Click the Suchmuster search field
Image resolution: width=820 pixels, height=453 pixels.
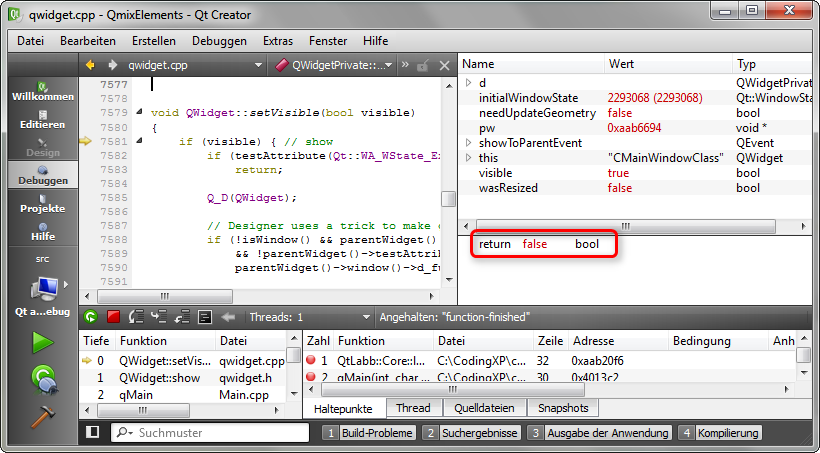(215, 433)
